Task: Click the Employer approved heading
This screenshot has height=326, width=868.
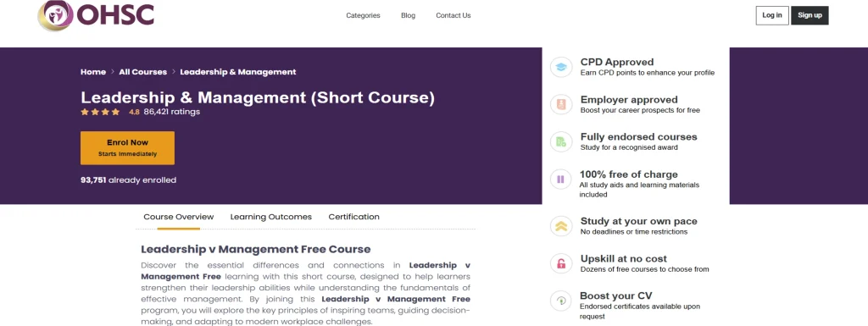Action: [x=629, y=100]
